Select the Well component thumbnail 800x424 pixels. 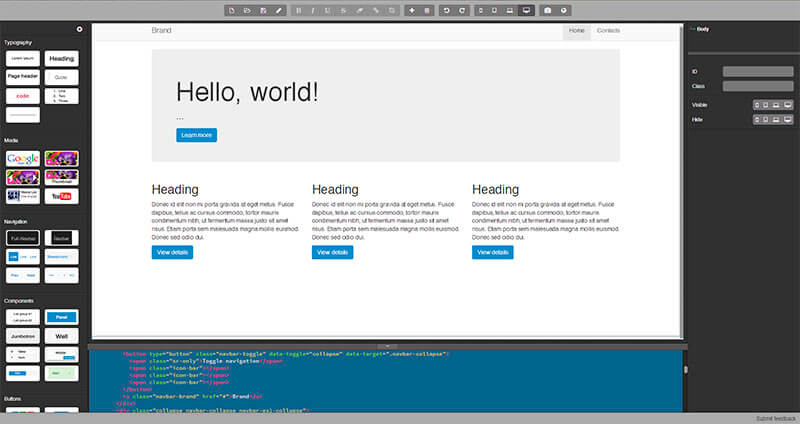coord(61,336)
